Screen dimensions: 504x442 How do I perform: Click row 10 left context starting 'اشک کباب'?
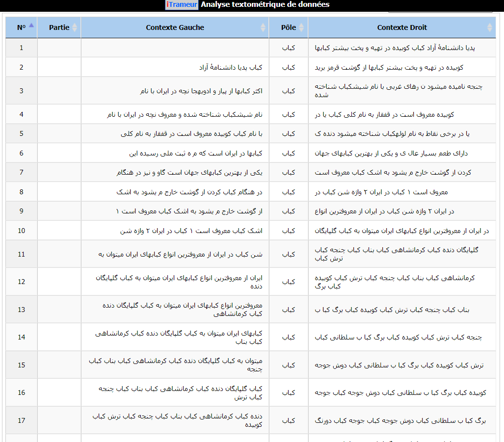coord(191,231)
